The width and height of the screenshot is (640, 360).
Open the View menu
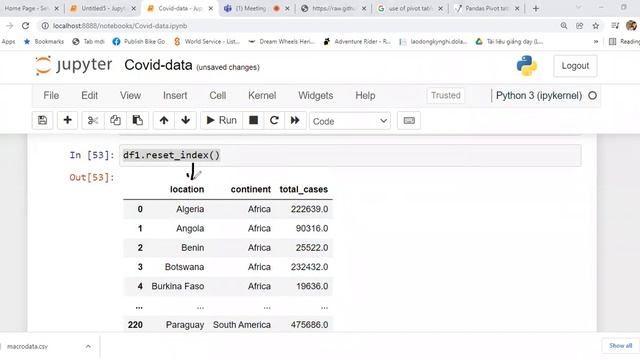pos(130,96)
